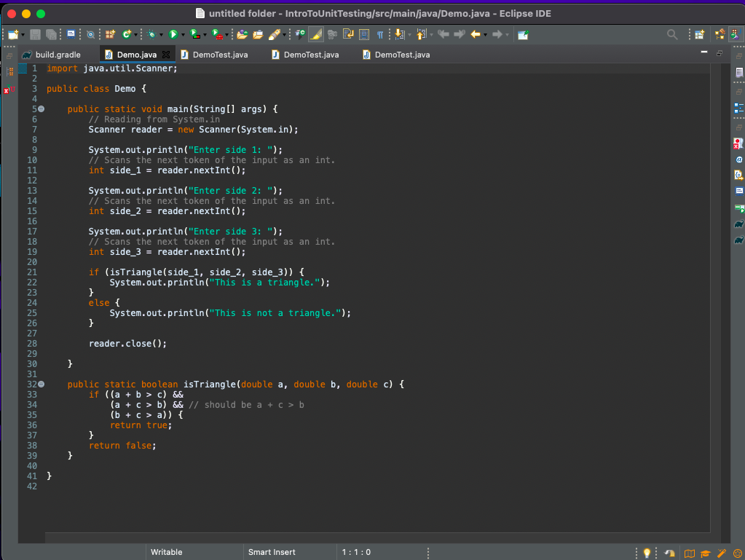745x560 pixels.
Task: Click the yellow Back navigation arrow
Action: click(x=475, y=34)
